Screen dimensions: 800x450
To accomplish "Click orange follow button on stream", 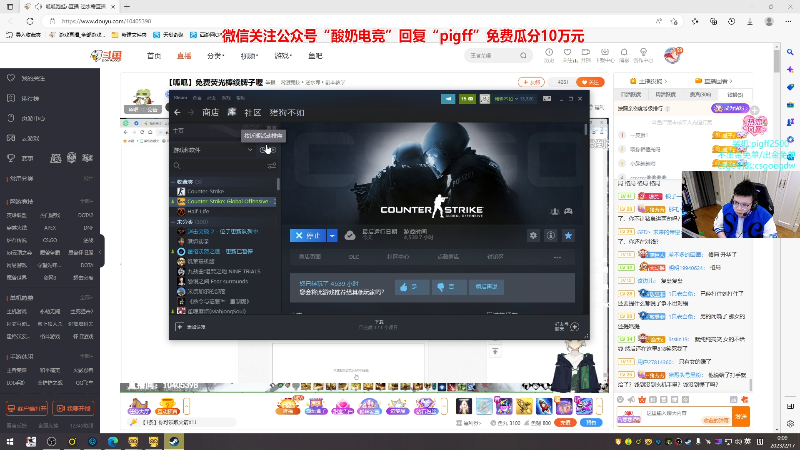I will pos(590,82).
